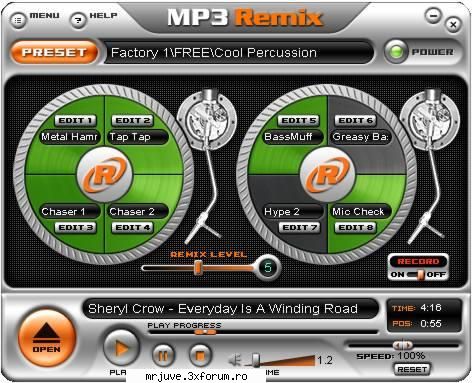This screenshot has height=383, width=473.
Task: Click the left turntable center R logo
Action: (x=105, y=174)
